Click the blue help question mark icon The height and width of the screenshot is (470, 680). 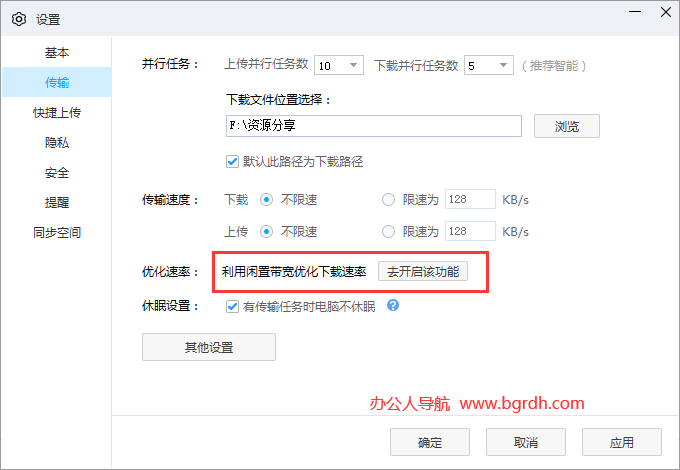(393, 306)
